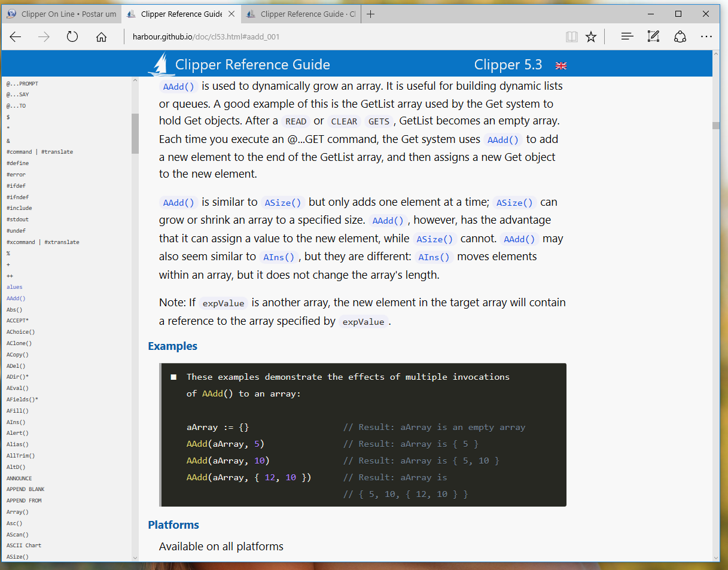Screen dimensions: 728x570
Task: Close the active Clipper Reference Guide tab
Action: coord(232,14)
